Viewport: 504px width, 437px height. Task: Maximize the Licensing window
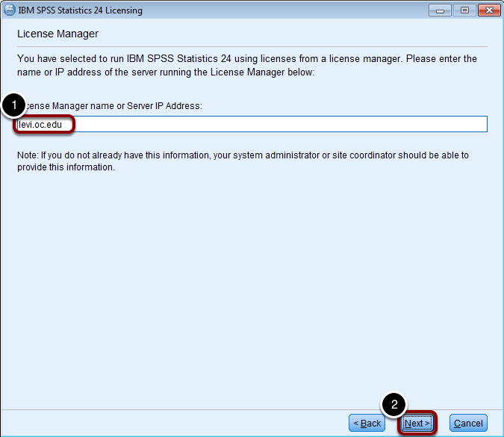(464, 10)
